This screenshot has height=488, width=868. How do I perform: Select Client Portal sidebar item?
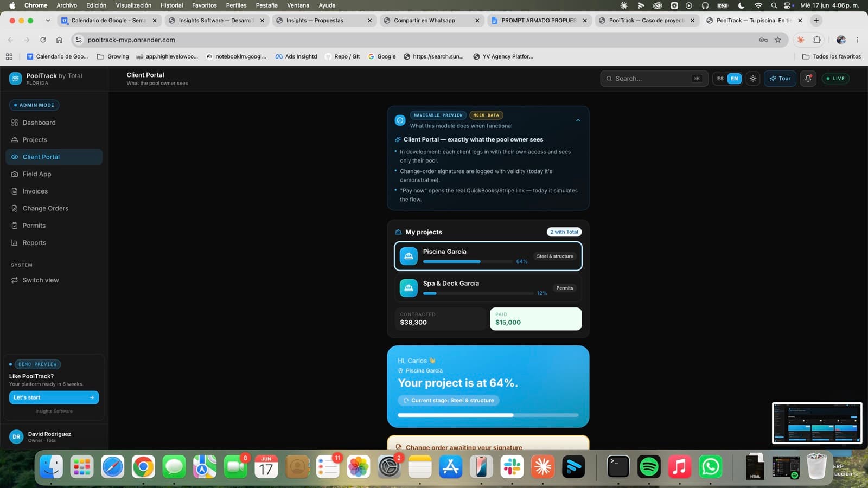(x=54, y=157)
